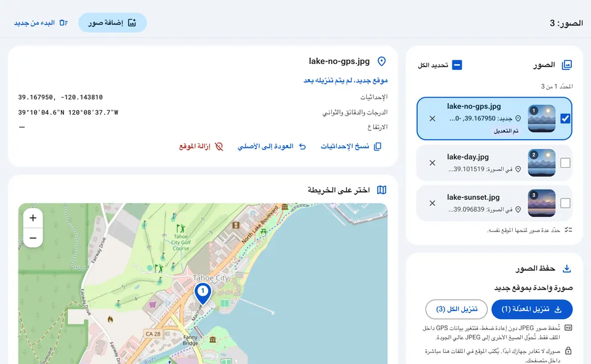The width and height of the screenshot is (591, 364).
Task: Click صورة واحدة بموقع جديد heading
Action: coord(533,288)
